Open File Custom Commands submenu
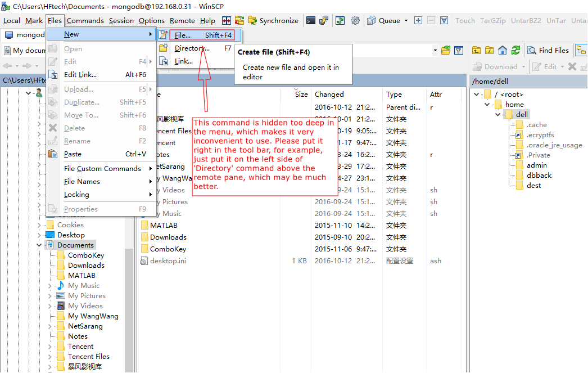 [x=102, y=169]
